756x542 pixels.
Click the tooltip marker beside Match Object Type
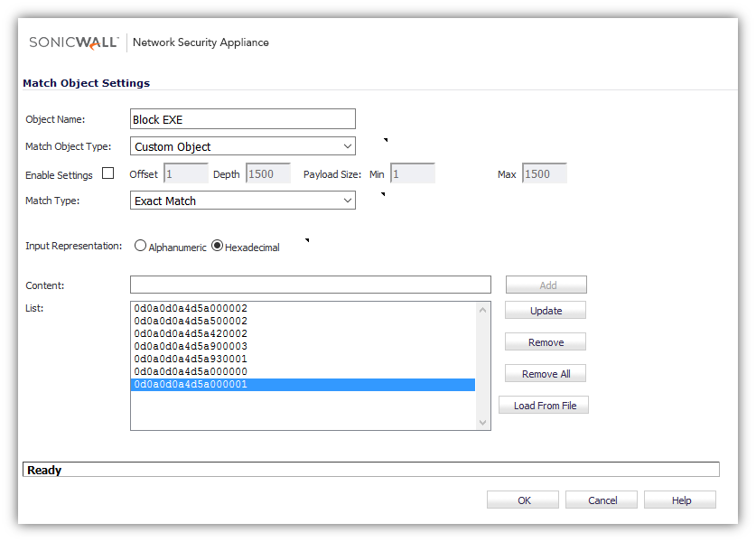[386, 140]
